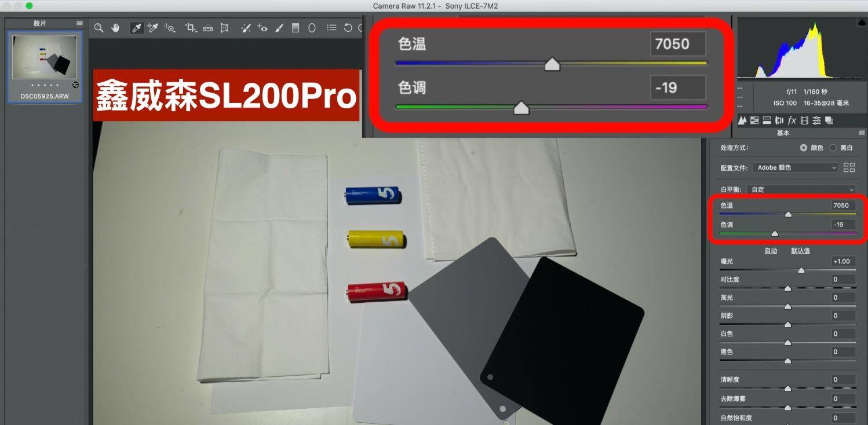Select the Straighten level tool
The width and height of the screenshot is (868, 425).
tap(207, 28)
